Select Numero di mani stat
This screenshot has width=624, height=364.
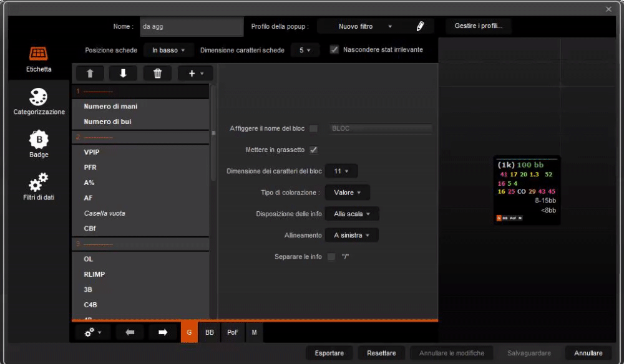click(x=140, y=107)
